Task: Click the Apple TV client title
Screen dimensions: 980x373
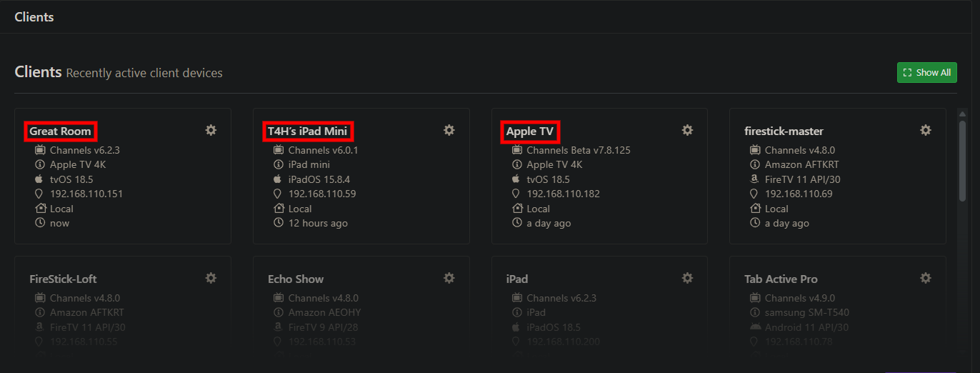Action: click(x=530, y=131)
